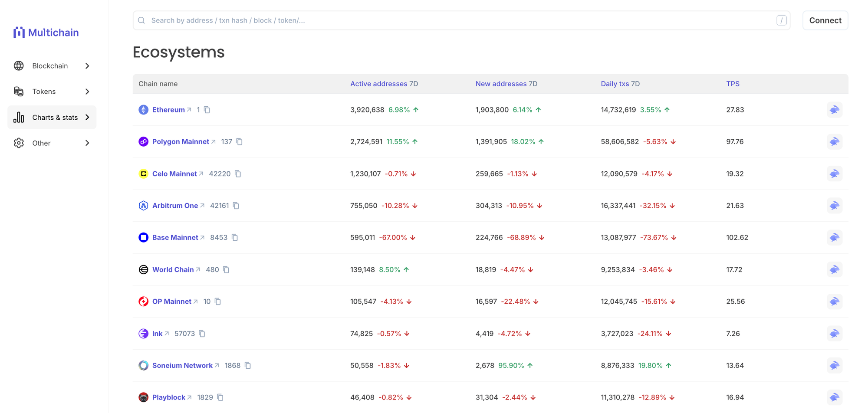Viewport: 868px width, 413px height.
Task: Sort by Active addresses column
Action: [378, 84]
